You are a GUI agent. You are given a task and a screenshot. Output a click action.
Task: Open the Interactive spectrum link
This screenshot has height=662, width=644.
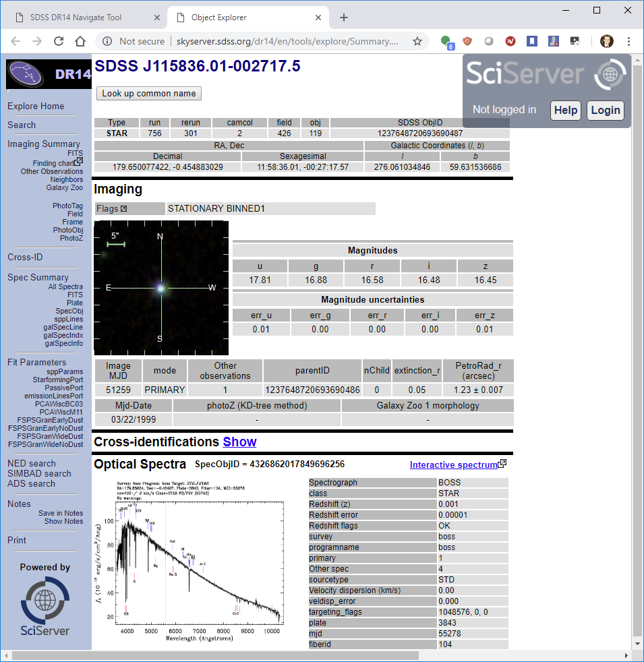453,464
